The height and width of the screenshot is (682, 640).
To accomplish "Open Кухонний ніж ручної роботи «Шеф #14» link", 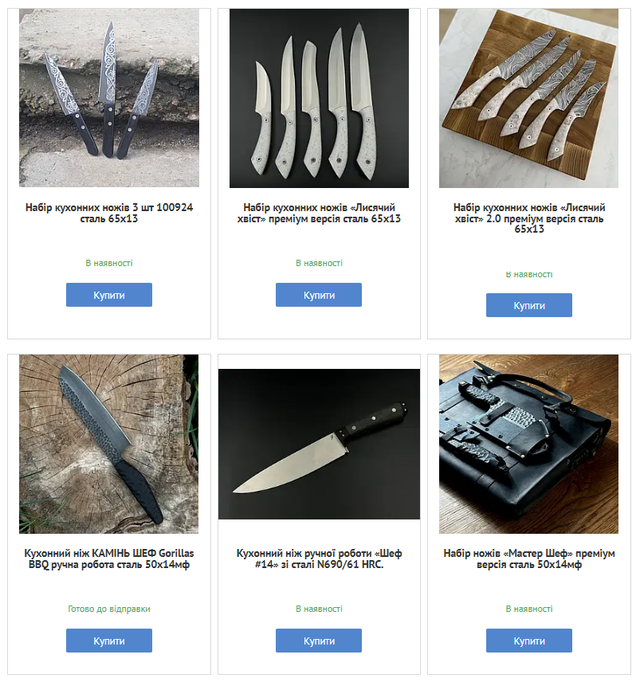I will [x=319, y=559].
